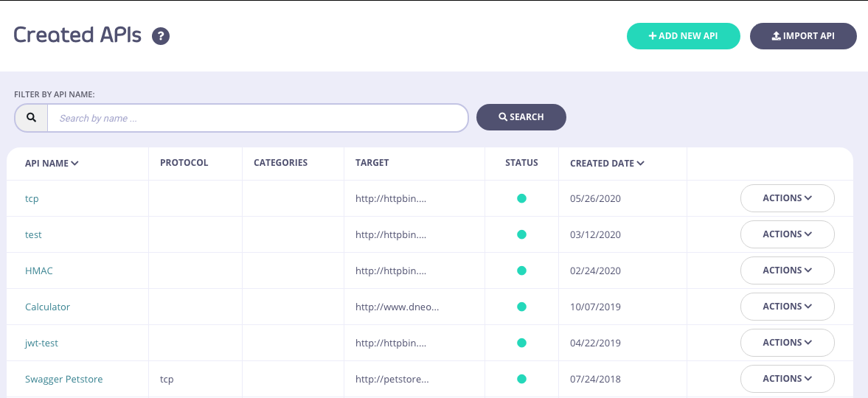This screenshot has width=868, height=398.
Task: Open Actions menu for Calculator API
Action: 787,307
